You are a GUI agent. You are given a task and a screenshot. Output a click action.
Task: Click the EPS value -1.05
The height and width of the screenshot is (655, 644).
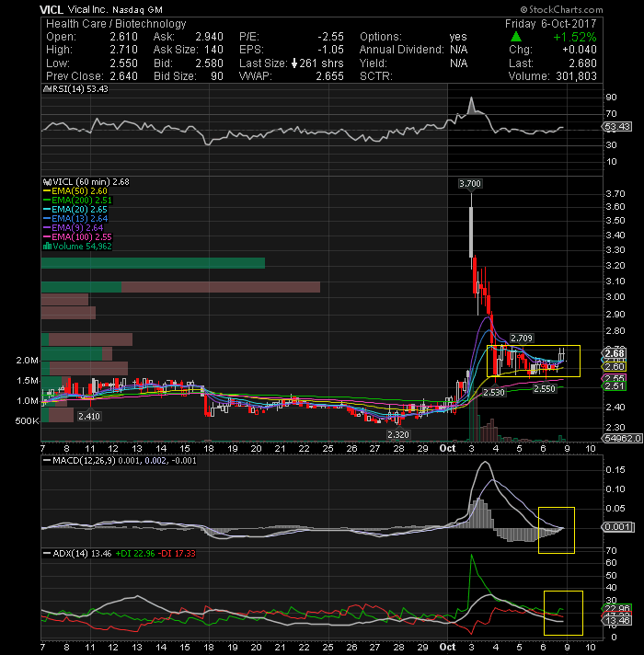coord(330,50)
